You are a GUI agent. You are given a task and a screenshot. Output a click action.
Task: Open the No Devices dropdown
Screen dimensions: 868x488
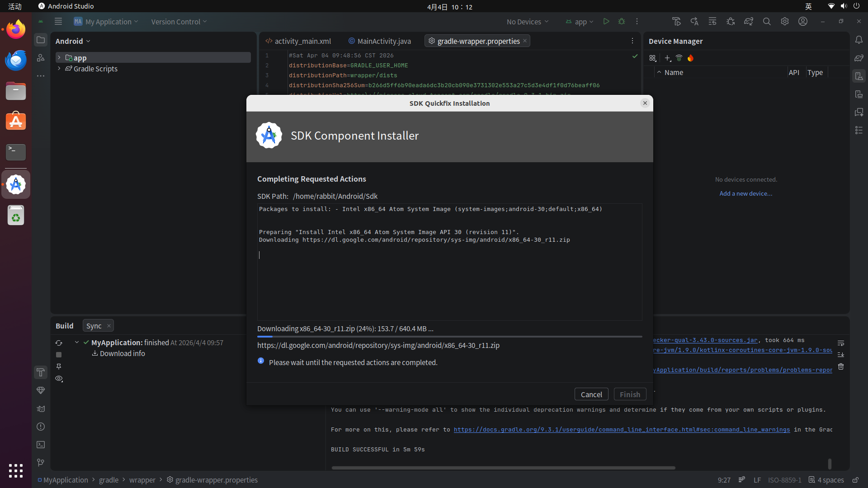[528, 22]
